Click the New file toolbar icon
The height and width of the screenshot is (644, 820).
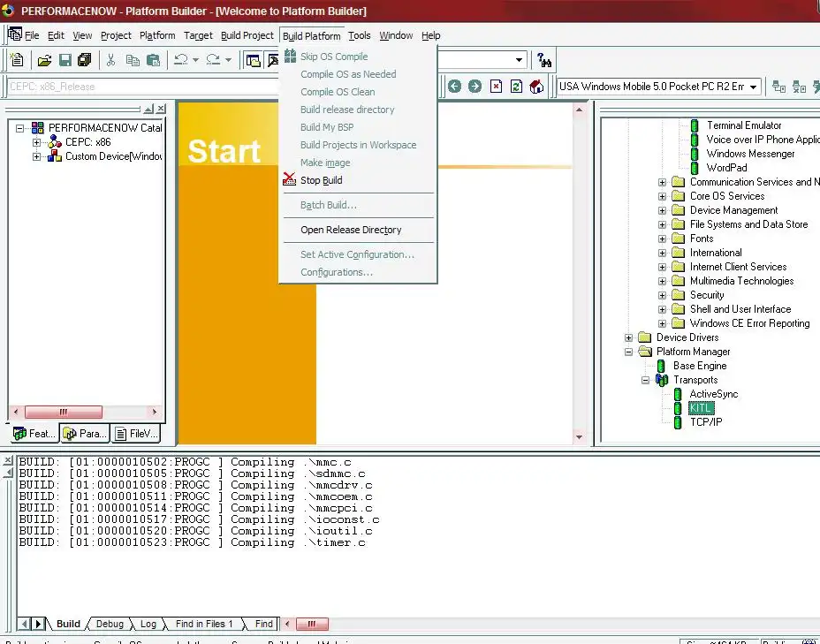[17, 60]
